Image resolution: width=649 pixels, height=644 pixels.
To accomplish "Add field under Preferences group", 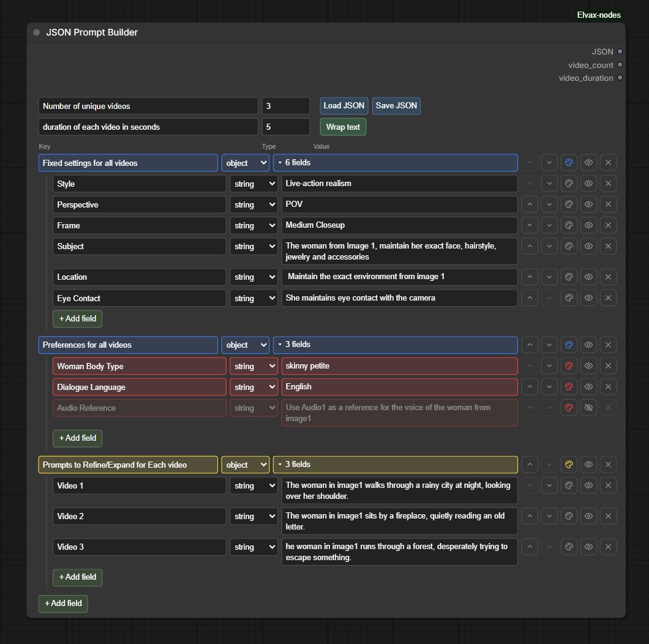I will point(77,438).
